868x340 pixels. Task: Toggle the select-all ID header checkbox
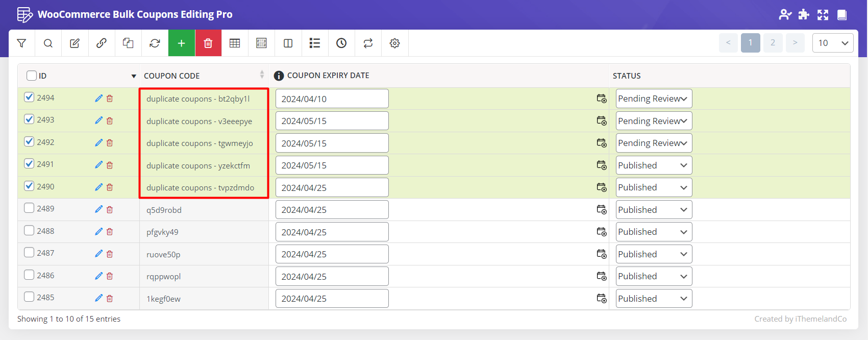(x=32, y=76)
